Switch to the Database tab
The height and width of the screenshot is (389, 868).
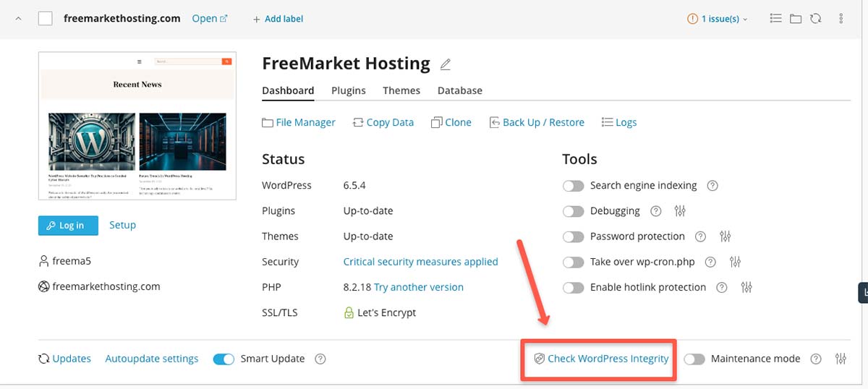(460, 90)
